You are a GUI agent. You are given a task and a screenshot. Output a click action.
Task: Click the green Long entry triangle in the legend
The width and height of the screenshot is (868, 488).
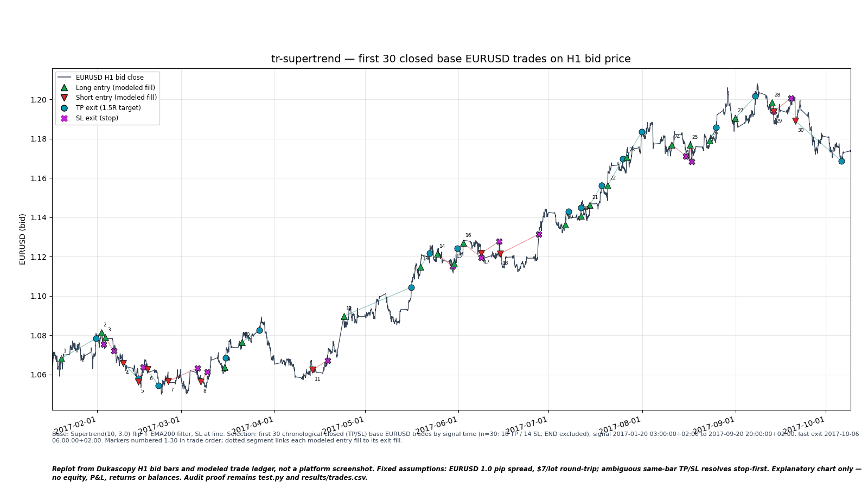tap(64, 87)
